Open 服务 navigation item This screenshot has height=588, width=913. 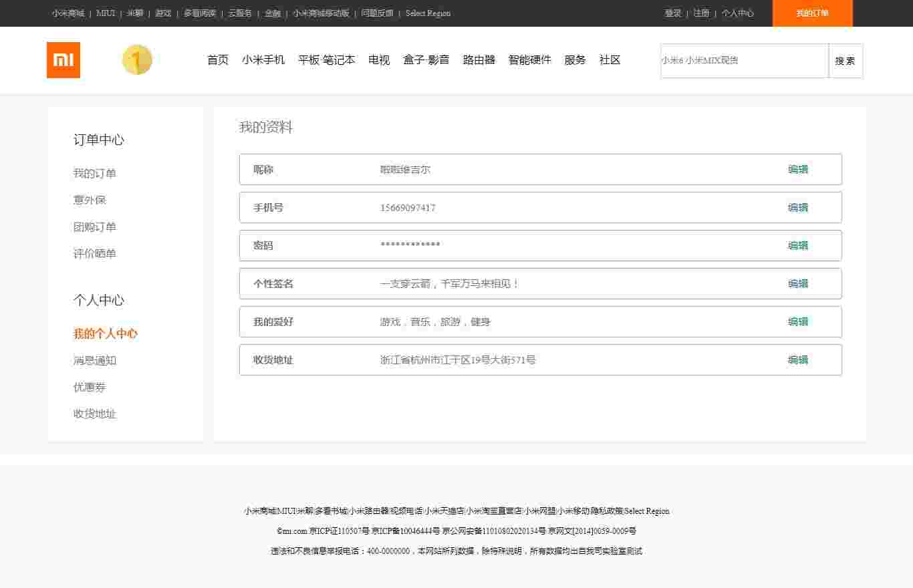click(575, 60)
